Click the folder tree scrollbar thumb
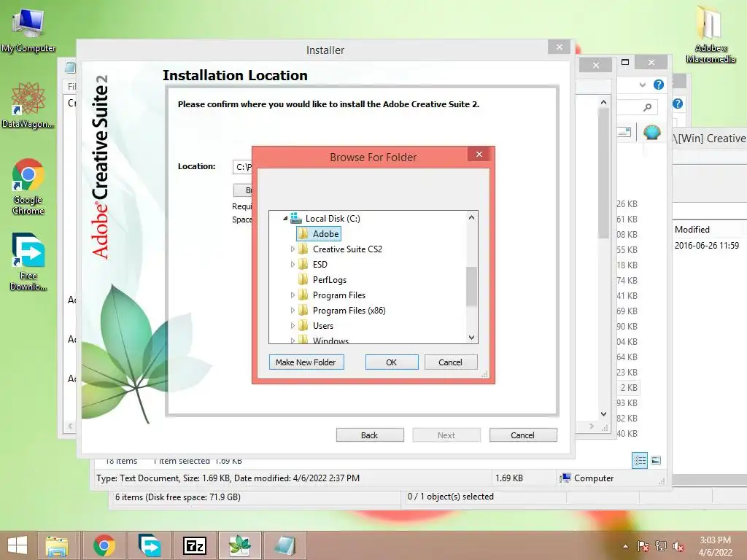 (472, 286)
